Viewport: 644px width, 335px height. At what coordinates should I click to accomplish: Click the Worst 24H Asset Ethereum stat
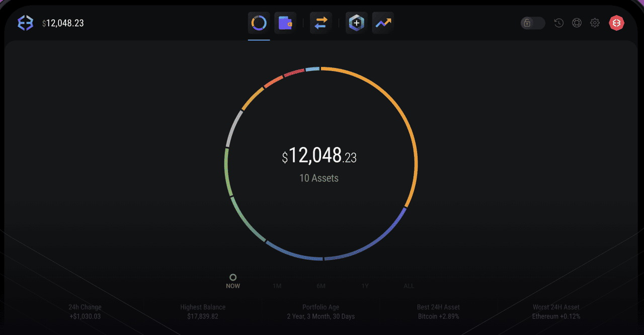click(556, 312)
